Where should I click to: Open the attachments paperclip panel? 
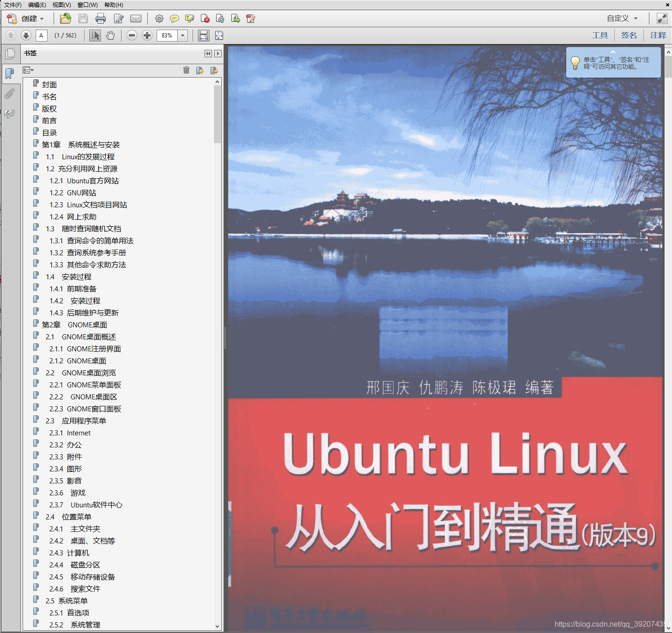(x=10, y=94)
